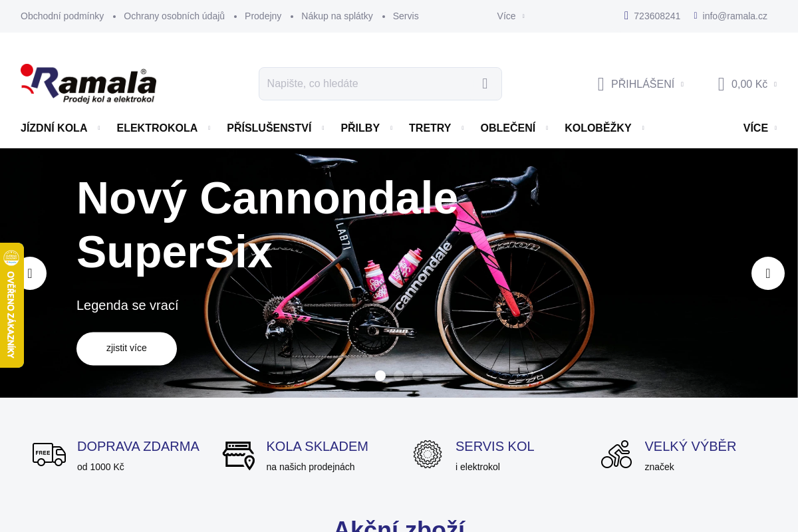The height and width of the screenshot is (532, 798).
Task: Open the ELEKTROKOLA menu item
Action: click(x=157, y=128)
